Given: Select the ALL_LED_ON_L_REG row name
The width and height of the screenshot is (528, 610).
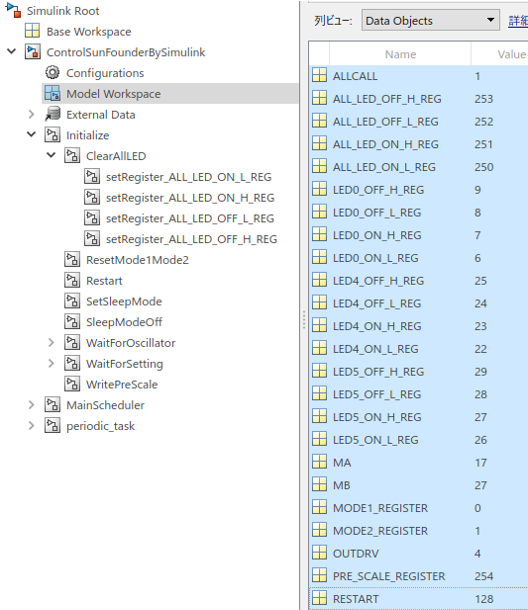Looking at the screenshot, I should (x=384, y=167).
